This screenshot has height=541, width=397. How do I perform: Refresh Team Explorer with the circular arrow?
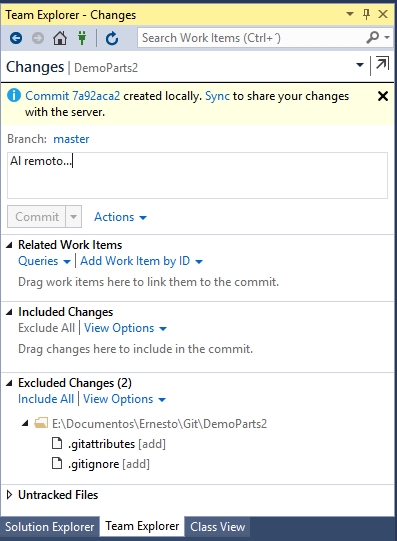point(112,38)
